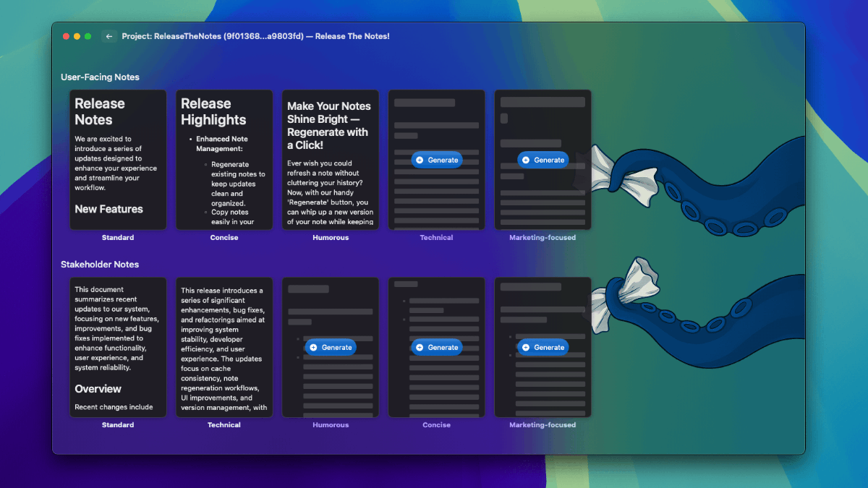Viewport: 868px width, 488px height.
Task: Open the user-facing Humorous note card
Action: pos(331,160)
